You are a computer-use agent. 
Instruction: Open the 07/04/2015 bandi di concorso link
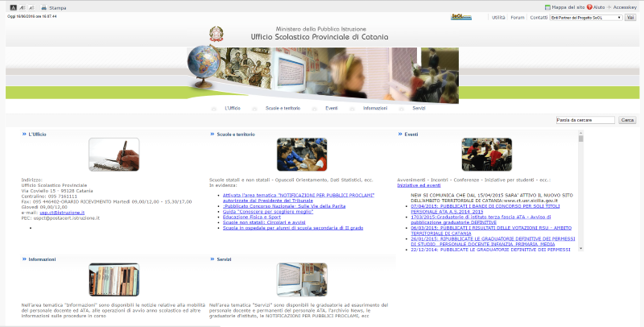[x=485, y=209]
